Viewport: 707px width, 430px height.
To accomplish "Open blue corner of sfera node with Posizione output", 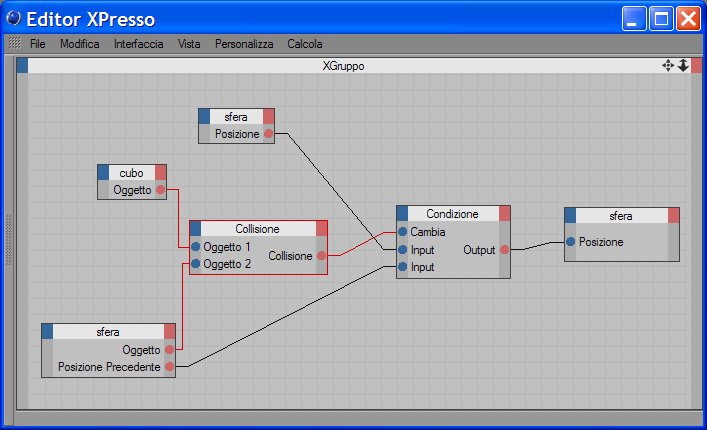I will click(x=204, y=116).
